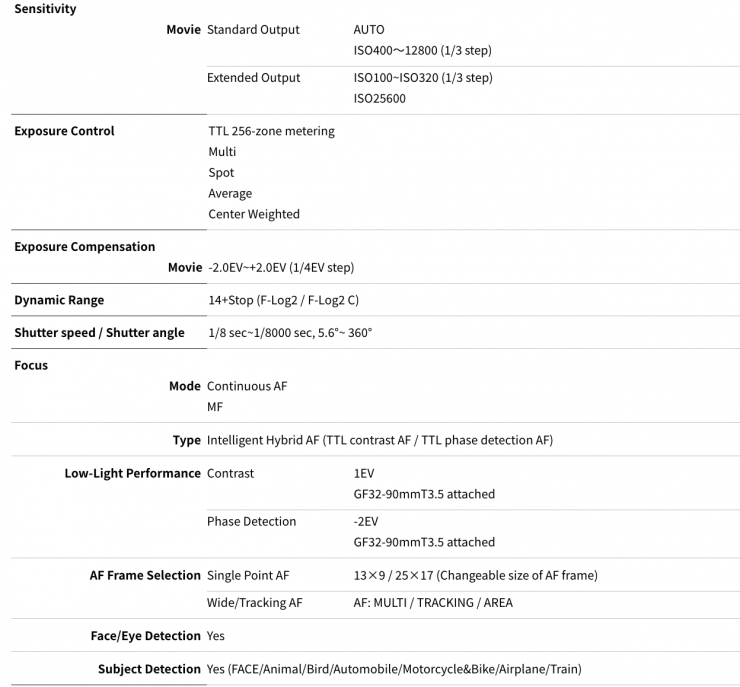Click the 14+Stop (F-Log2 / F-Log2 C) value
This screenshot has width=740, height=687.
283,300
